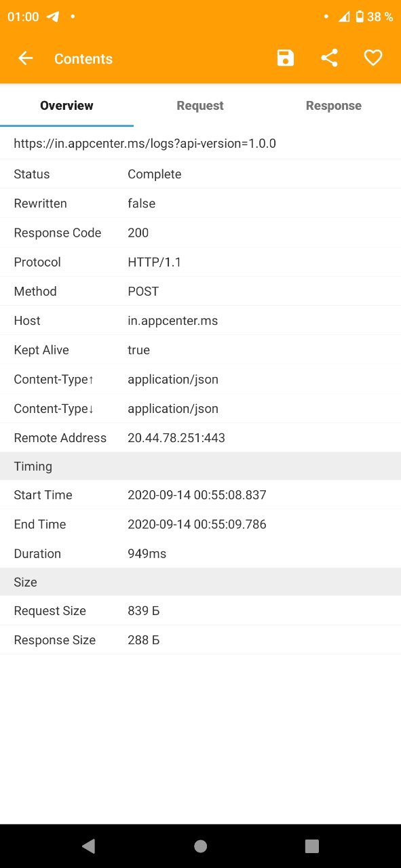Switch to the Request tab
401x868 pixels.
pos(200,106)
